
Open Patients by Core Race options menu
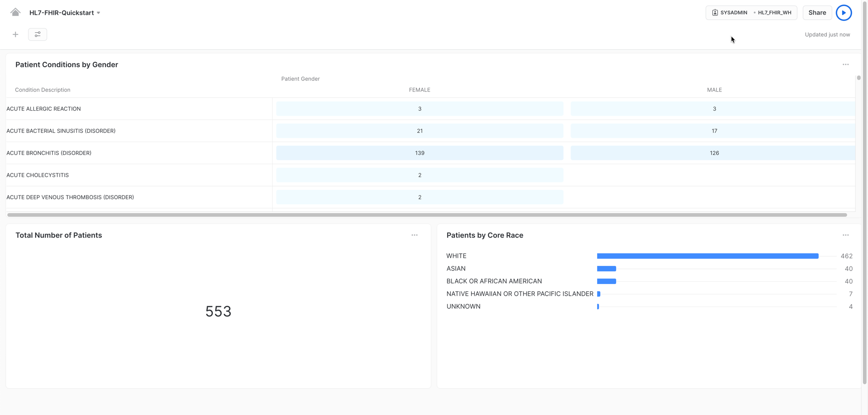click(845, 235)
